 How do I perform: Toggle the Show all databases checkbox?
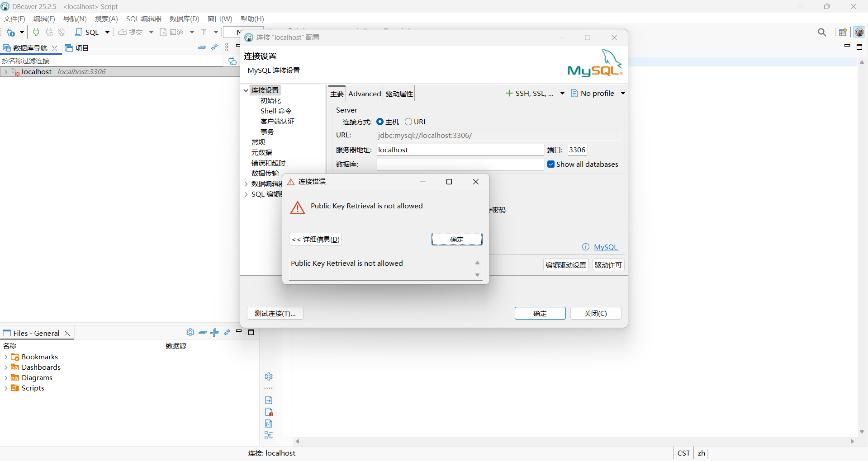[551, 164]
